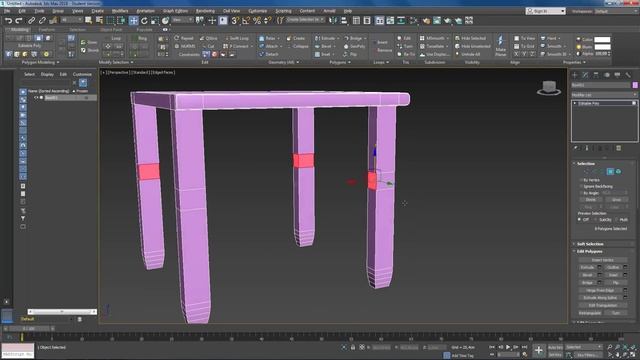Switch to the Object Paint ribbon tab
The image size is (640, 360).
click(111, 30)
